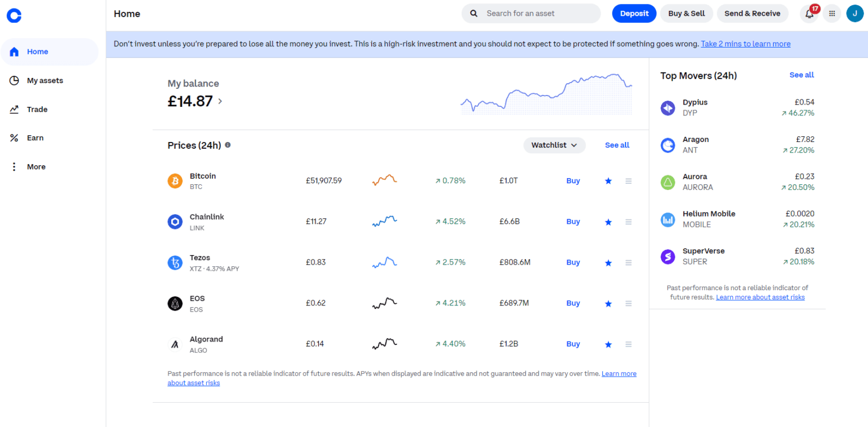Screen dimensions: 868x427
Task: Click Chainlink's 4.52% change value
Action: pos(450,222)
